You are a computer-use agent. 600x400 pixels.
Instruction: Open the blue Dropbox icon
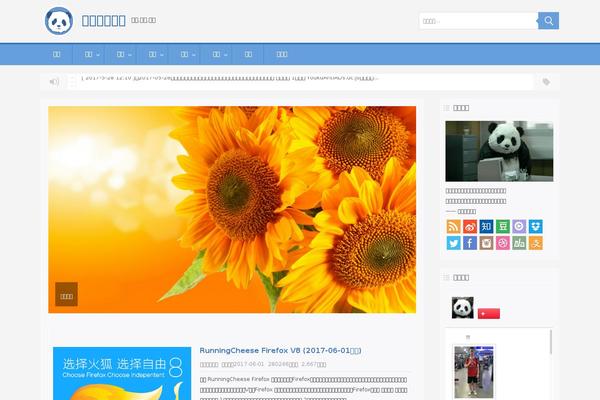536,226
